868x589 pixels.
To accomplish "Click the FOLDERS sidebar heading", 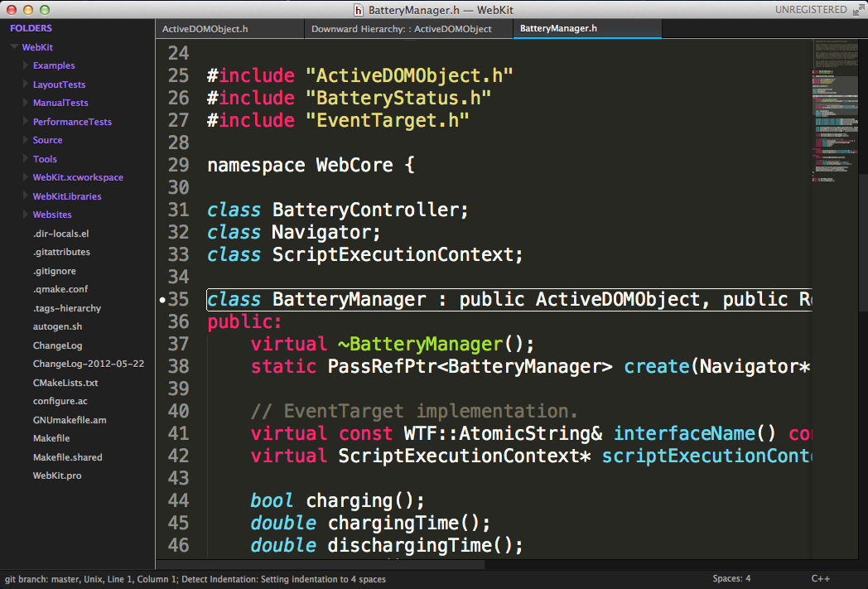I will click(31, 28).
